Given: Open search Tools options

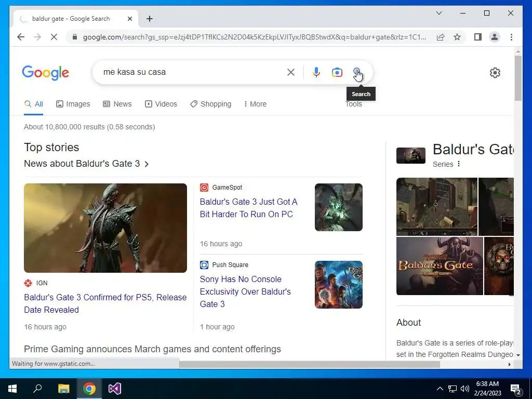Looking at the screenshot, I should (x=353, y=104).
